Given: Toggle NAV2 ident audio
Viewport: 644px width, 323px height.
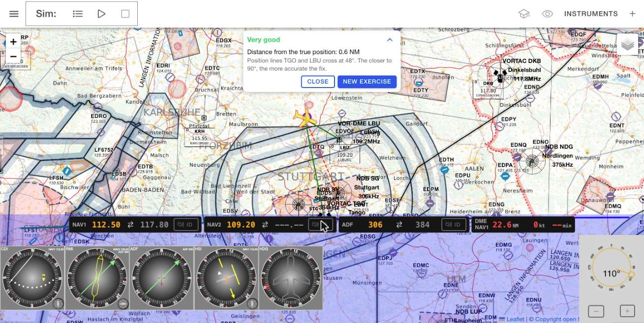Looking at the screenshot, I should (321, 225).
